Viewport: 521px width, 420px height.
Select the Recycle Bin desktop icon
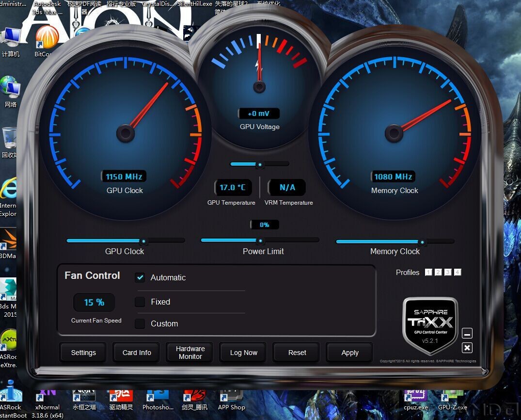(x=9, y=142)
